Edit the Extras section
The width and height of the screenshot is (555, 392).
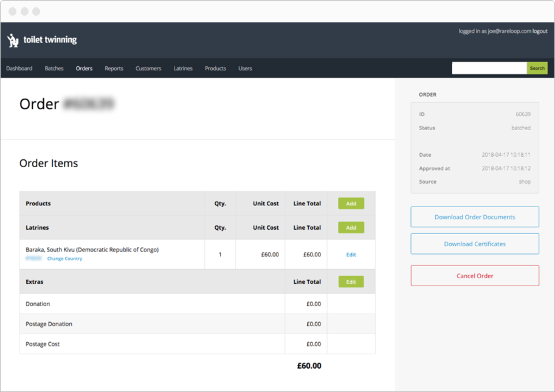(x=351, y=281)
